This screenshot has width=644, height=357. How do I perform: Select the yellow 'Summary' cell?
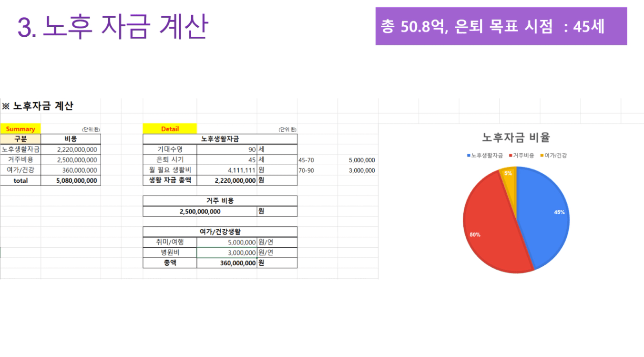pyautogui.click(x=20, y=129)
